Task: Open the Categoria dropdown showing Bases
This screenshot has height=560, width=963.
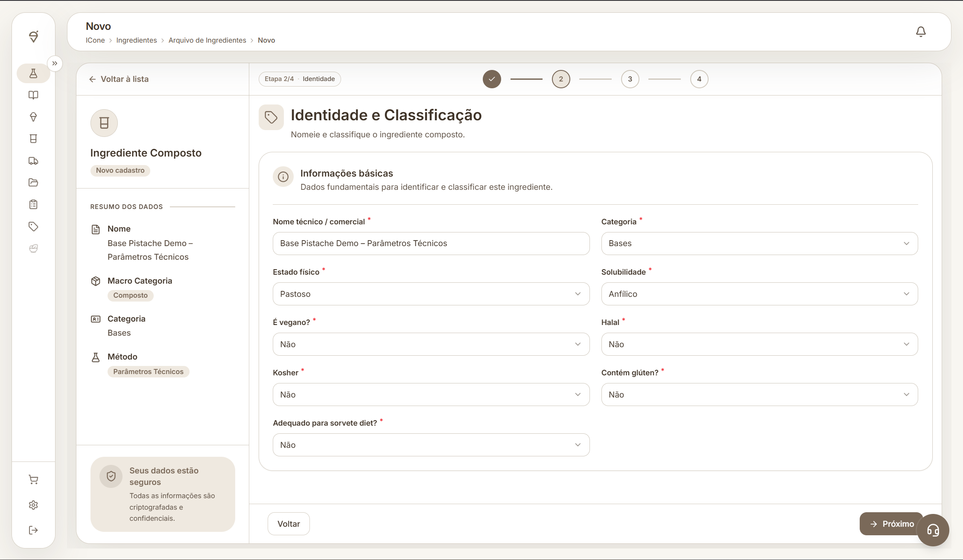Action: pyautogui.click(x=759, y=244)
